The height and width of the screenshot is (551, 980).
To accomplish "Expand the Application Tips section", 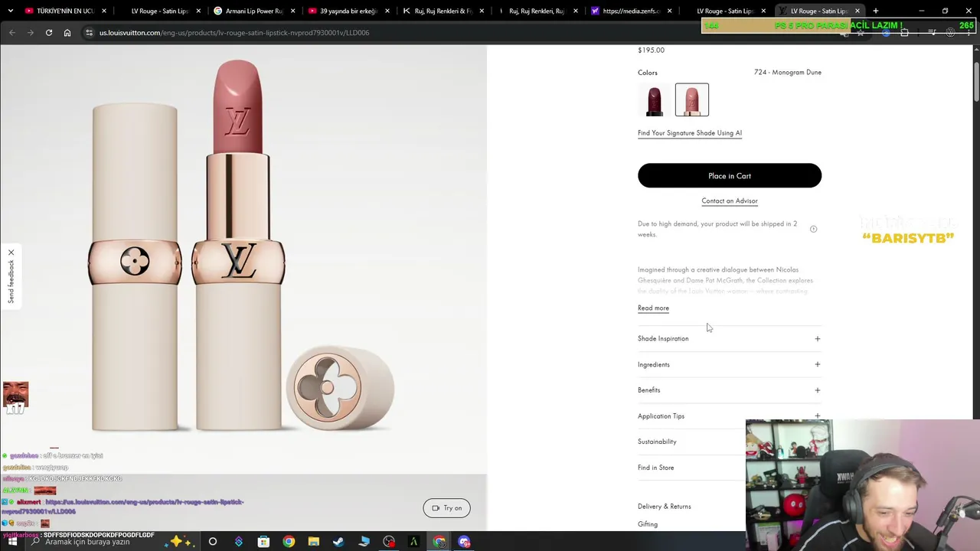I will (730, 416).
